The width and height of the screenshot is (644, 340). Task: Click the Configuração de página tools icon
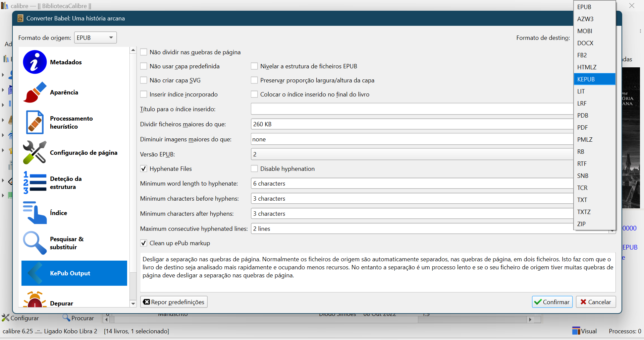coord(35,152)
